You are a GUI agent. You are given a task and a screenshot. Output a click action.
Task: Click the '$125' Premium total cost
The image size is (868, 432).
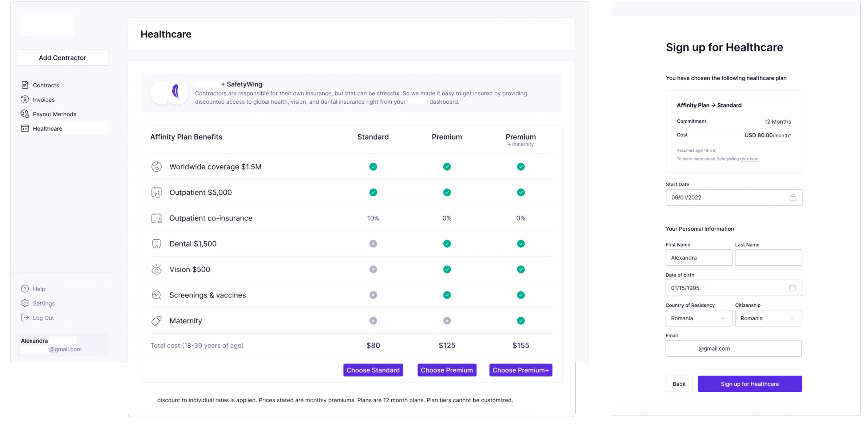(x=447, y=345)
